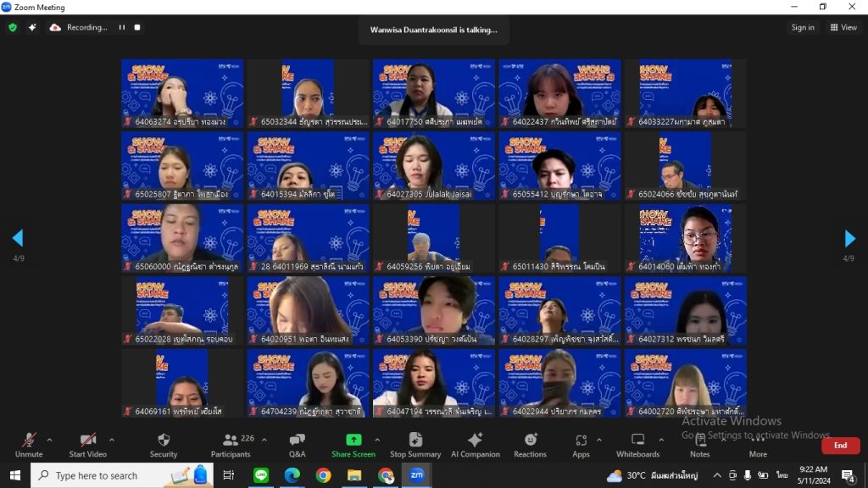Open the weather widget showing 30°C

click(x=652, y=475)
